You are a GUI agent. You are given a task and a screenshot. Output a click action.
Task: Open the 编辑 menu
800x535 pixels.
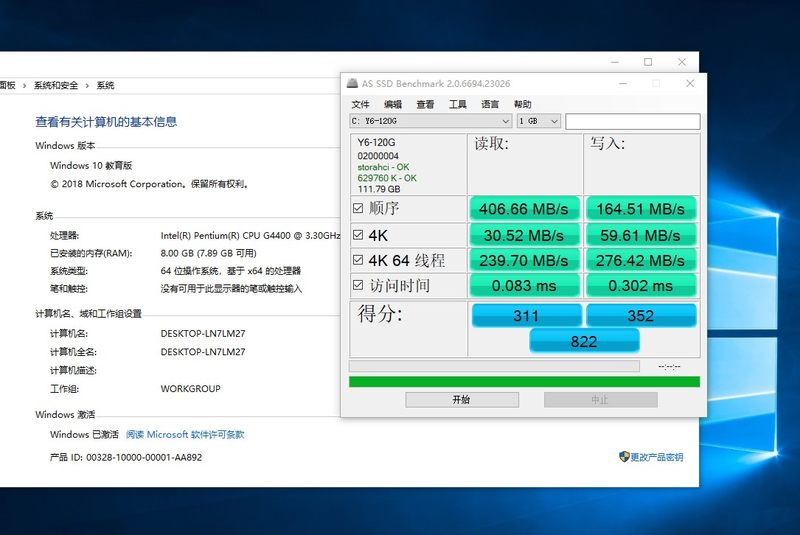(x=393, y=104)
